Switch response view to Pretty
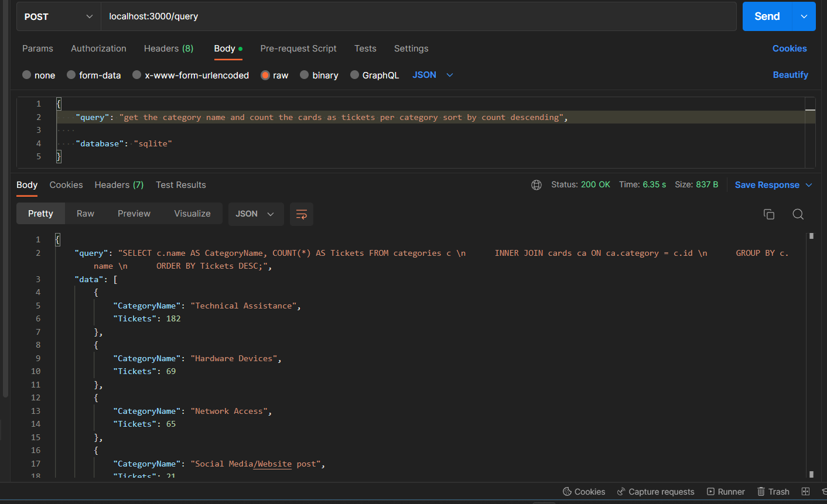Screen dimensions: 827x504 [x=40, y=214]
